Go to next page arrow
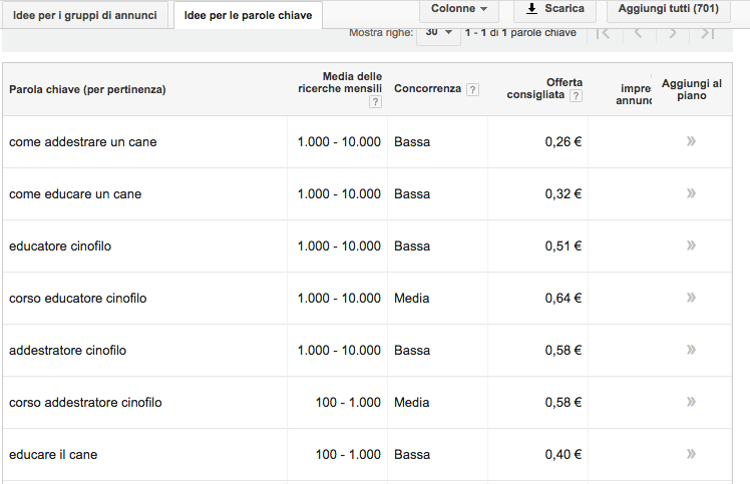 click(x=673, y=33)
